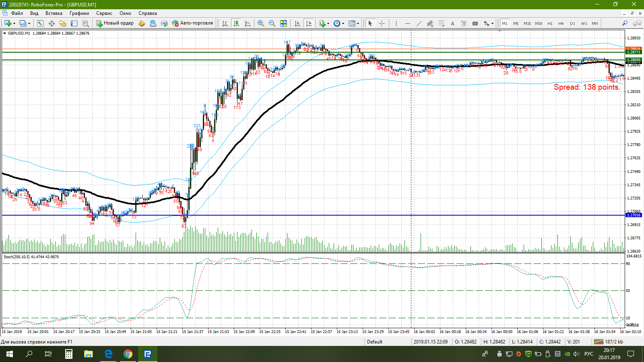Image resolution: width=644 pixels, height=362 pixels.
Task: Open the Strategy Tester icon
Action: [85, 23]
